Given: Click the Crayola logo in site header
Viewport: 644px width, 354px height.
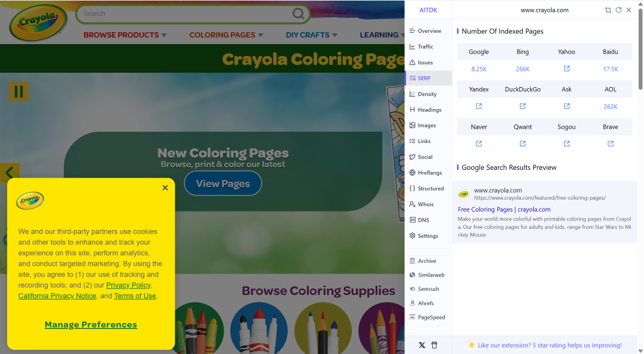Looking at the screenshot, I should click(x=38, y=22).
